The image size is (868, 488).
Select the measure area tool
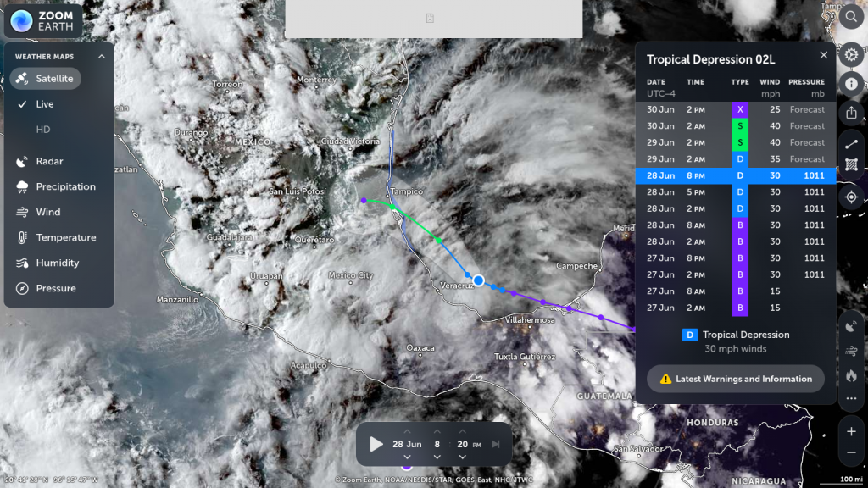click(x=851, y=166)
